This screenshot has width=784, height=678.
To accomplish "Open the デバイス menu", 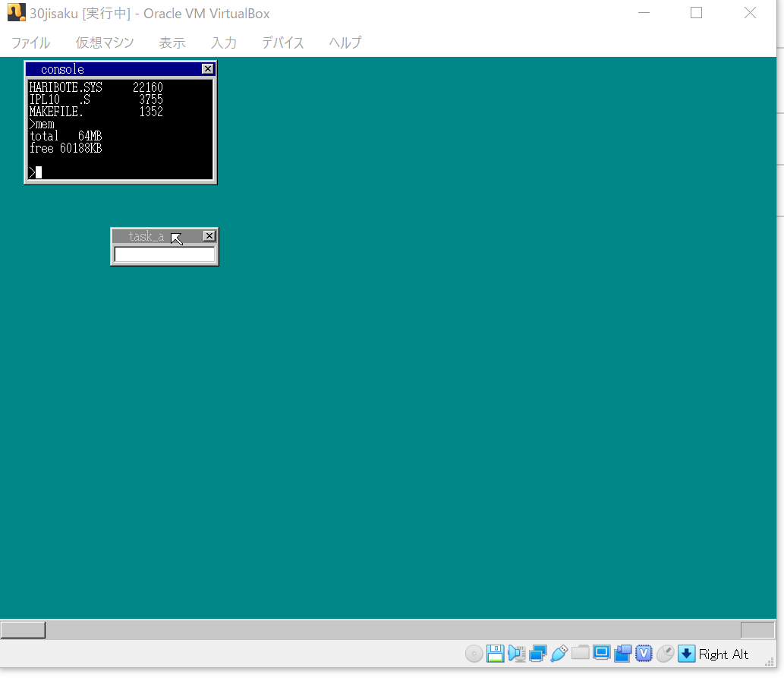I will [282, 43].
